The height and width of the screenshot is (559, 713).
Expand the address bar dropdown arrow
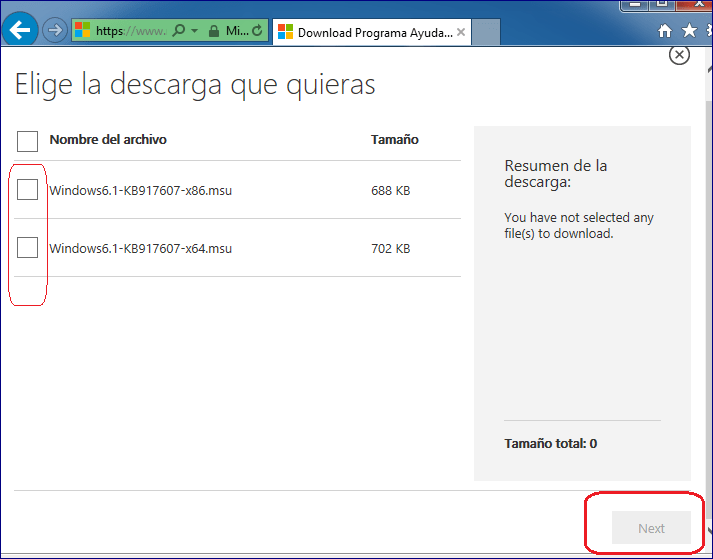click(x=193, y=32)
